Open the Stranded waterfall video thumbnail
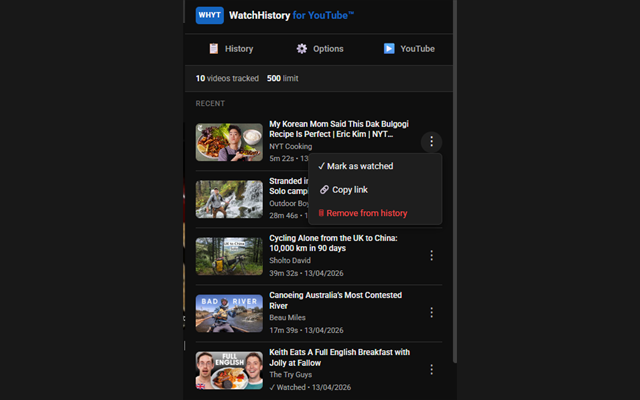 229,199
